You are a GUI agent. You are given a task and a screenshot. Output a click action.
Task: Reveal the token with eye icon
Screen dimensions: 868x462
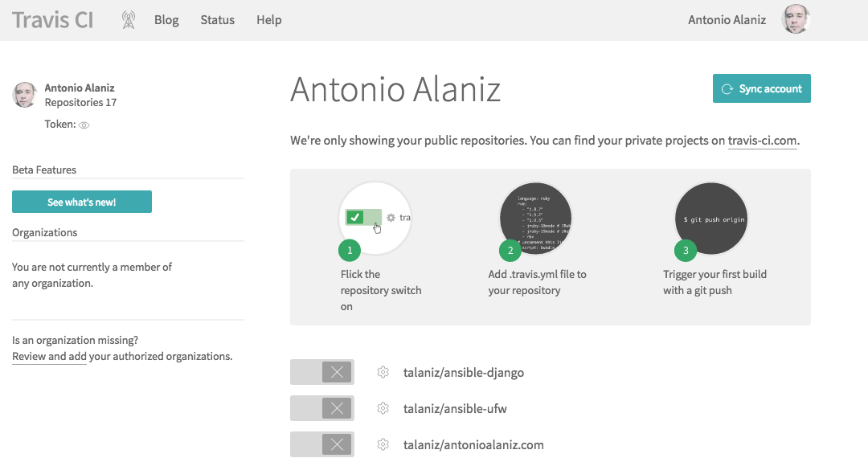coord(84,125)
